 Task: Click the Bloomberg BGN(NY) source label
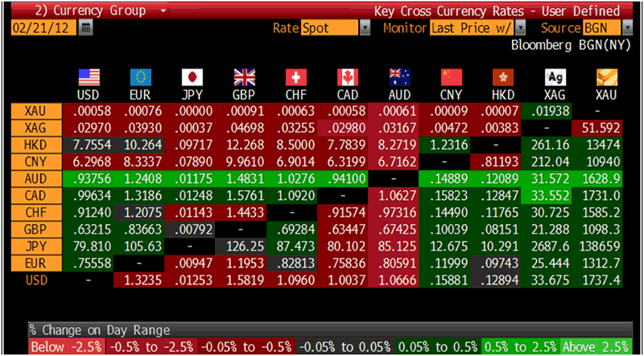click(x=571, y=45)
